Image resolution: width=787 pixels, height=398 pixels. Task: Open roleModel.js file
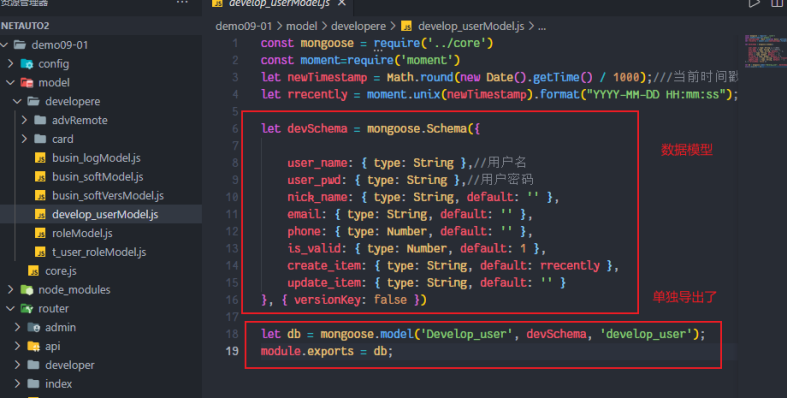pyautogui.click(x=82, y=233)
